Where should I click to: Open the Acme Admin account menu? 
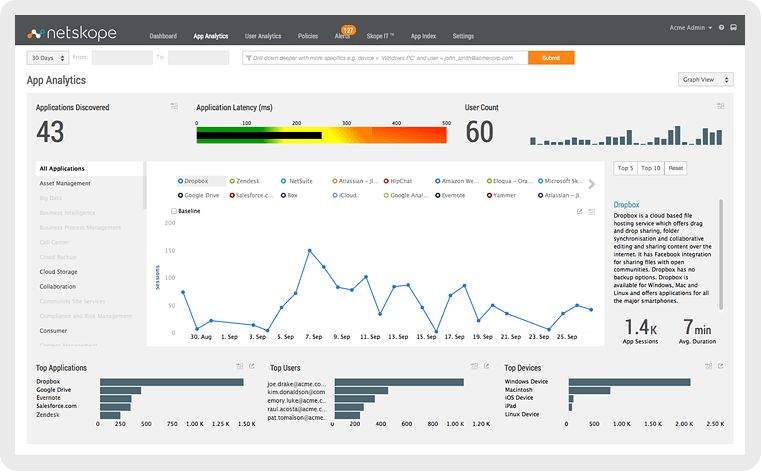(690, 28)
